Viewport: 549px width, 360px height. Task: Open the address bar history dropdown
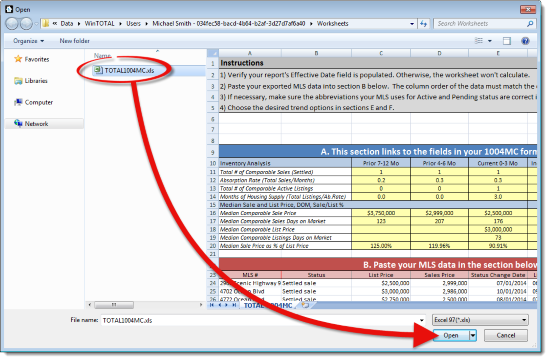412,24
